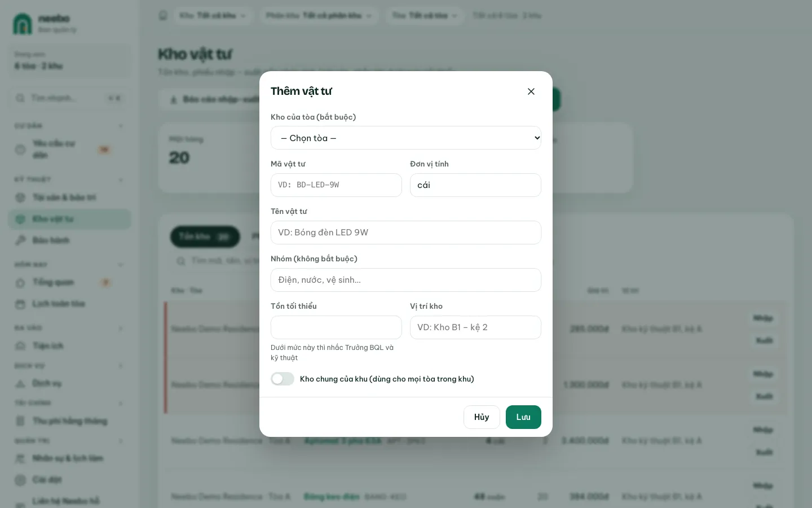Open Dịch vụ icon in the background sidebar

pyautogui.click(x=20, y=383)
